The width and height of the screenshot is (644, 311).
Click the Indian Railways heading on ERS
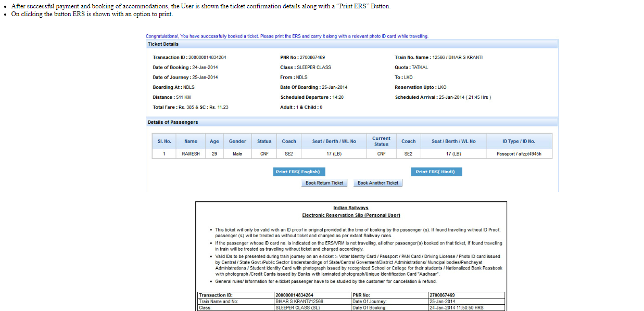[x=350, y=208]
